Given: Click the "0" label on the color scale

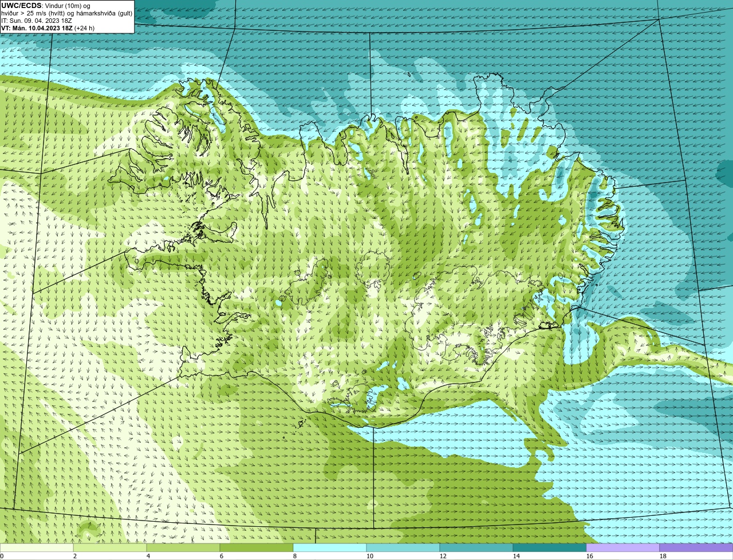Looking at the screenshot, I should pos(2,556).
